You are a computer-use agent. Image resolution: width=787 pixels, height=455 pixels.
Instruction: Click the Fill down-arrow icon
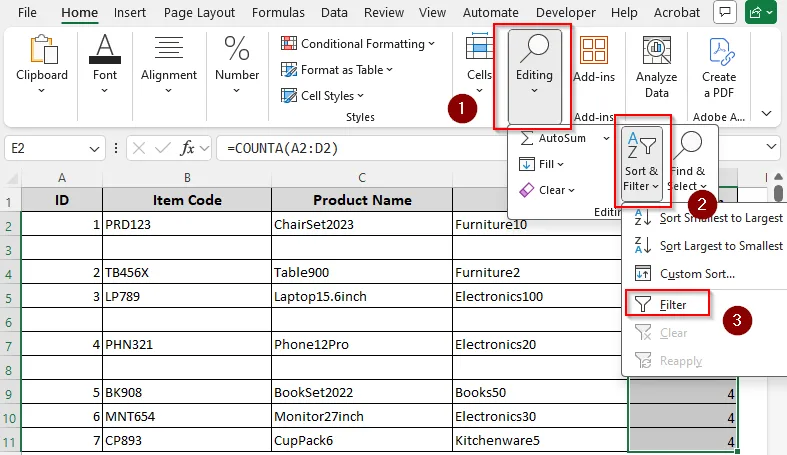526,164
